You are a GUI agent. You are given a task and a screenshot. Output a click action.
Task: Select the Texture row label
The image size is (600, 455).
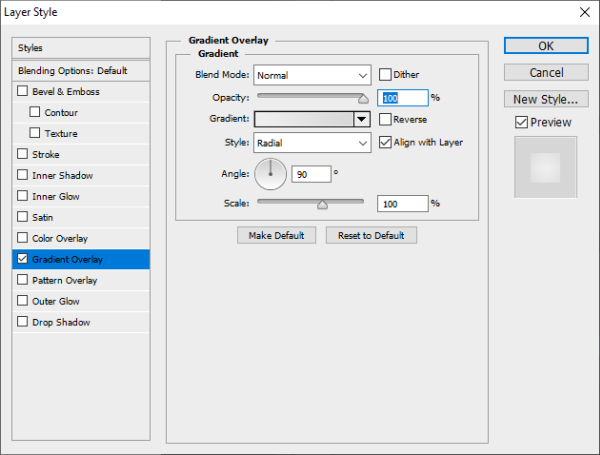pos(61,134)
